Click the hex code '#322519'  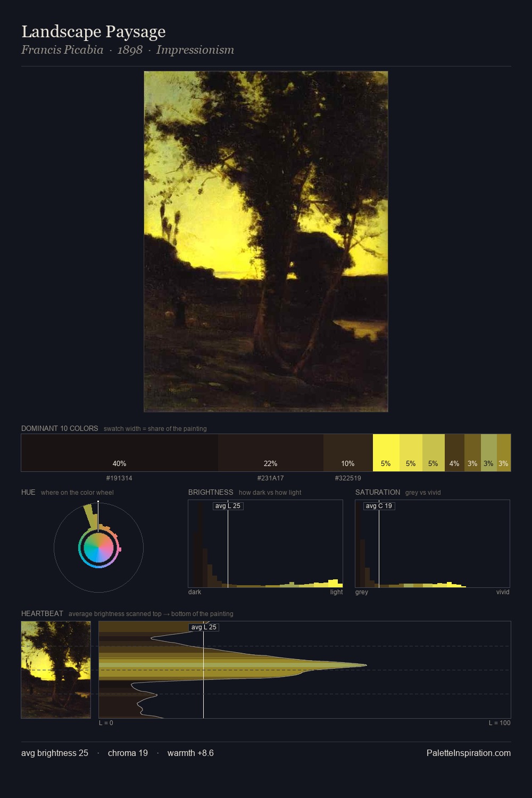click(x=348, y=478)
